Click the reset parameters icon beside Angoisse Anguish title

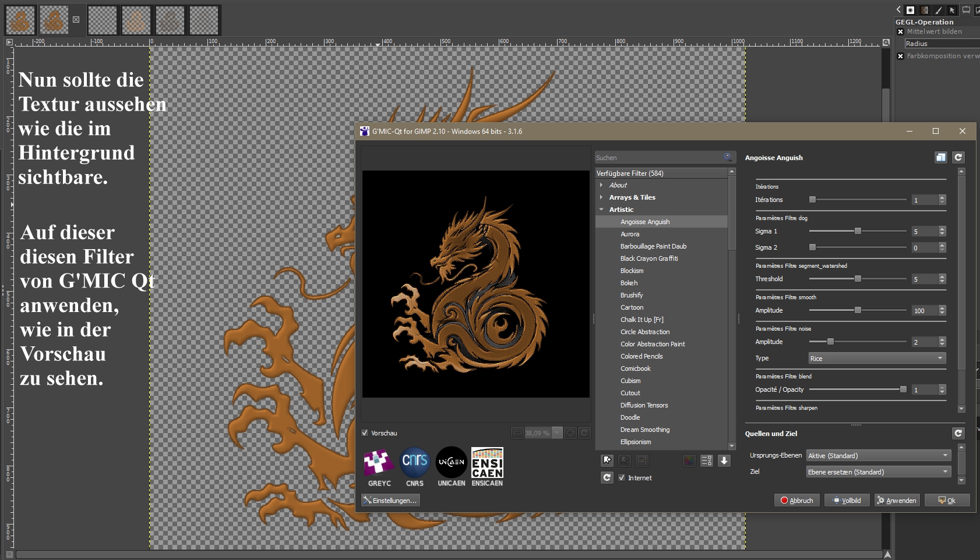958,157
